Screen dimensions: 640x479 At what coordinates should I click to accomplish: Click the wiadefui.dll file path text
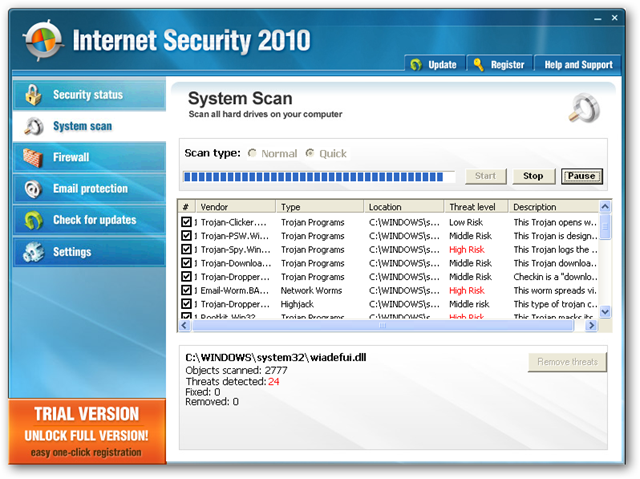[x=276, y=357]
